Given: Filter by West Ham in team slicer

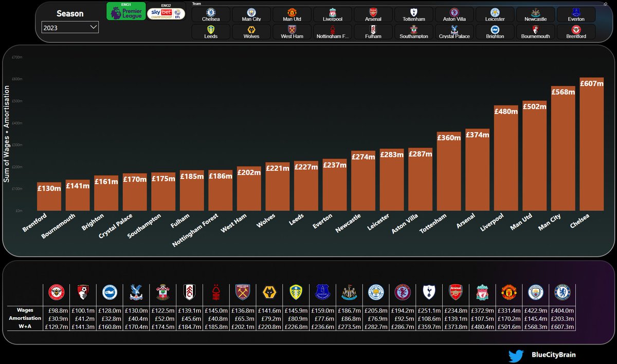Looking at the screenshot, I should 292,32.
